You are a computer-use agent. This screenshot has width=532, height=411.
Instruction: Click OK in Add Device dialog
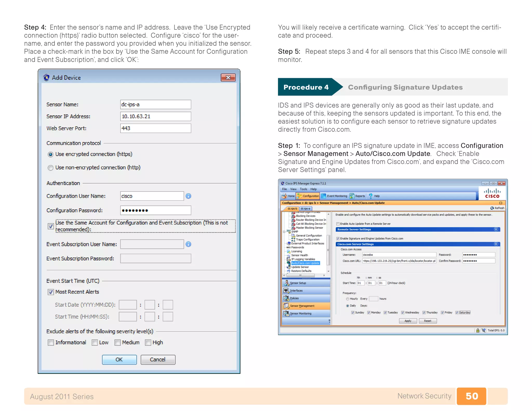(119, 360)
